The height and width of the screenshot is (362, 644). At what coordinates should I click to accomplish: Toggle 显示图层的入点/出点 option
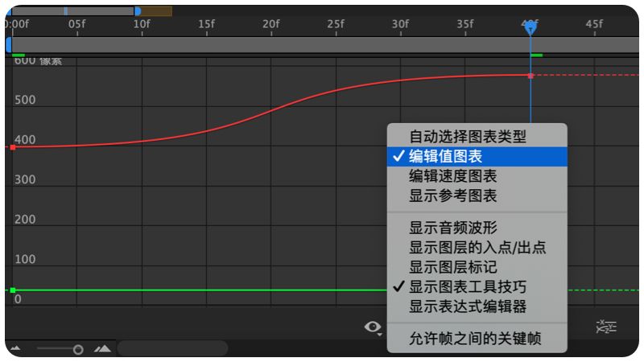click(x=477, y=248)
